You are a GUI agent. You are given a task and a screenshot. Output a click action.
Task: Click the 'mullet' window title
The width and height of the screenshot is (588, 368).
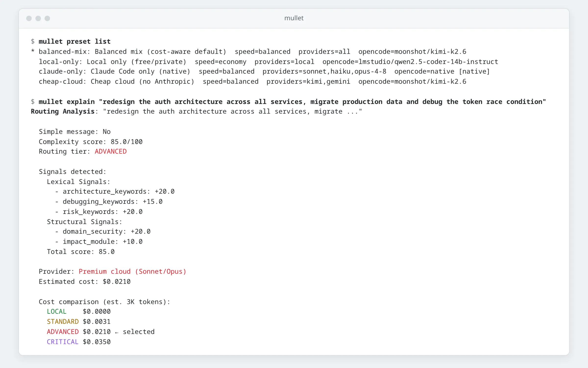[x=294, y=18]
